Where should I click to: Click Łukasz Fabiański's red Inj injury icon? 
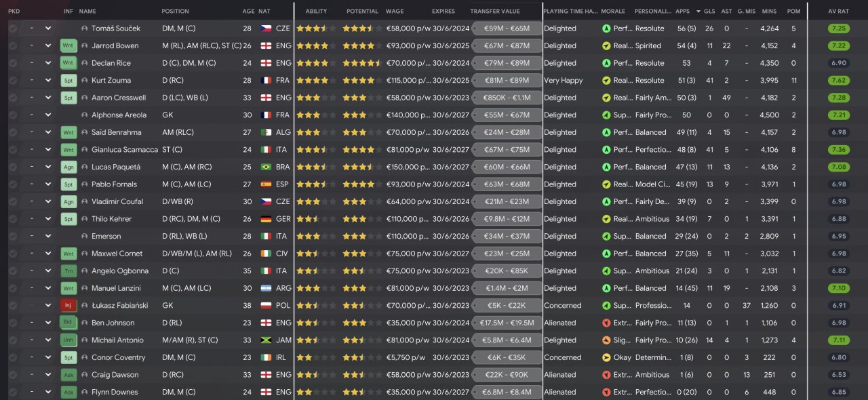pos(68,306)
